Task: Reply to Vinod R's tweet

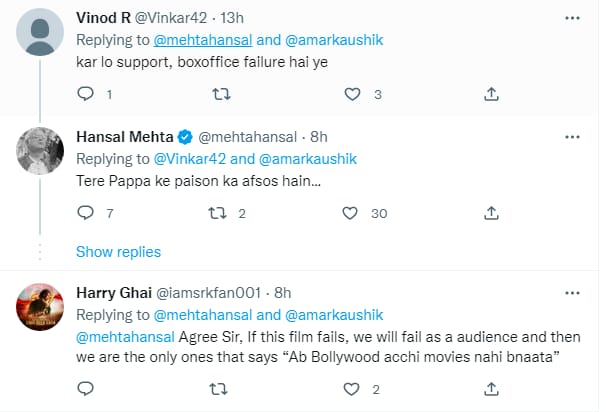Action: coord(85,94)
